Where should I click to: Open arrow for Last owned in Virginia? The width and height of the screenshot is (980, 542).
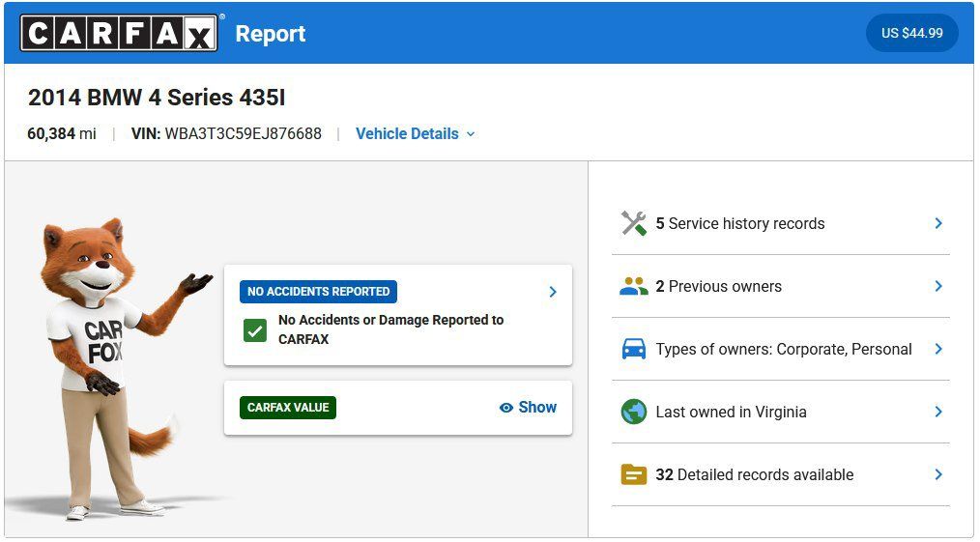[938, 412]
